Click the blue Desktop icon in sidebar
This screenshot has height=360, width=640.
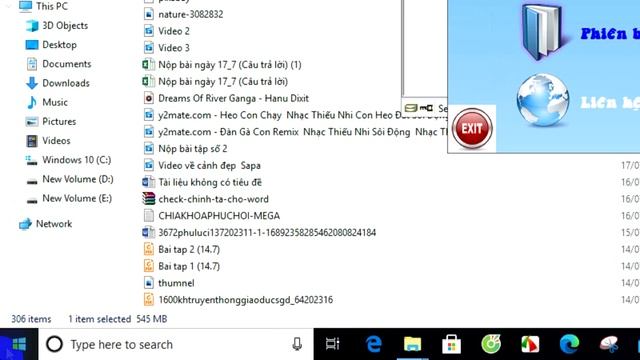[32, 45]
